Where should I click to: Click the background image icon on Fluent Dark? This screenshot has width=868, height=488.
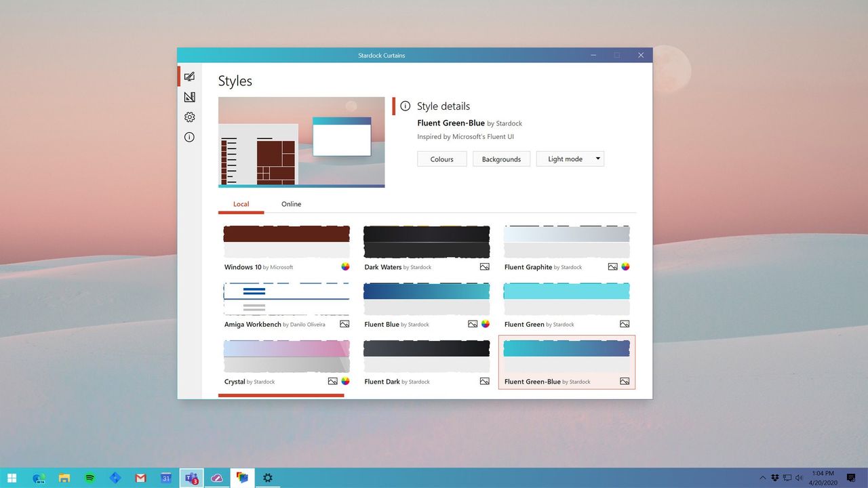click(484, 381)
